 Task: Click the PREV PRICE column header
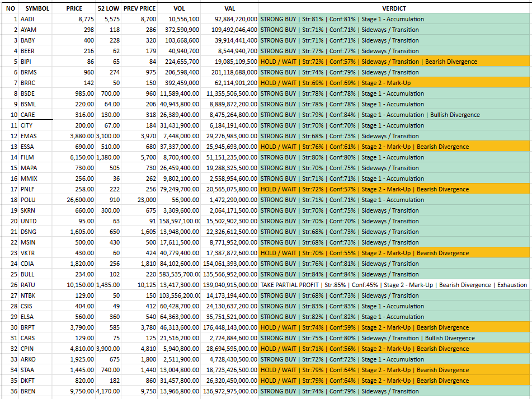[140, 8]
